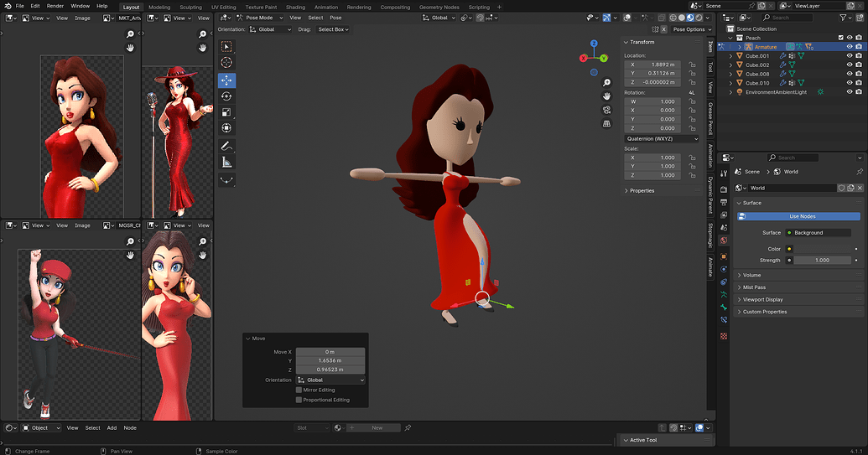Expand the Custom Properties panel
Screen dimensions: 868x455
coord(764,312)
